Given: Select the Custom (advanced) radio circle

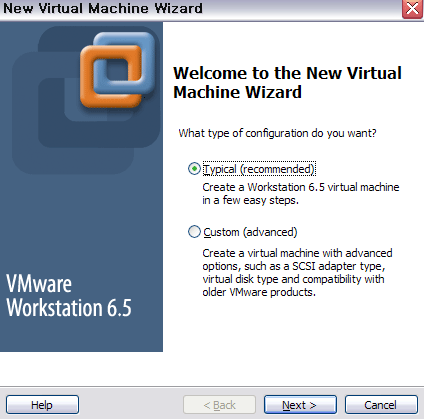Looking at the screenshot, I should coord(194,232).
